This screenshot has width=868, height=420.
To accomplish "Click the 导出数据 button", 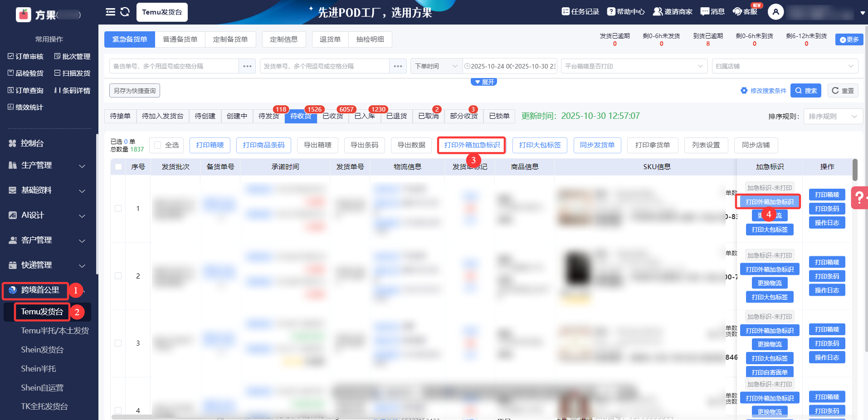I will click(411, 145).
